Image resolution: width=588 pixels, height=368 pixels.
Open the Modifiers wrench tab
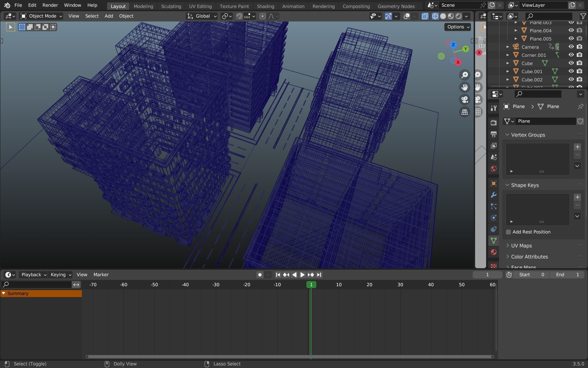pyautogui.click(x=493, y=195)
